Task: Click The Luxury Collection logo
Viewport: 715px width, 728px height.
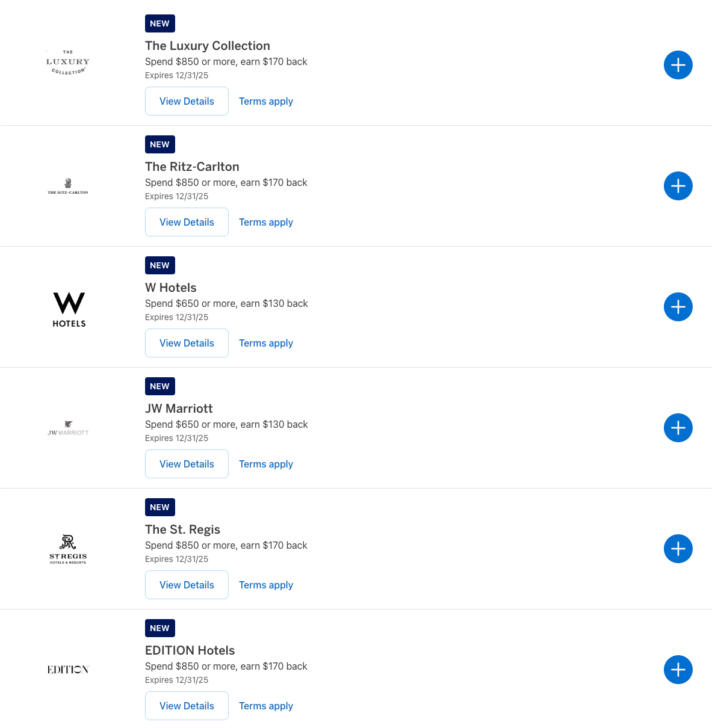Action: point(68,62)
